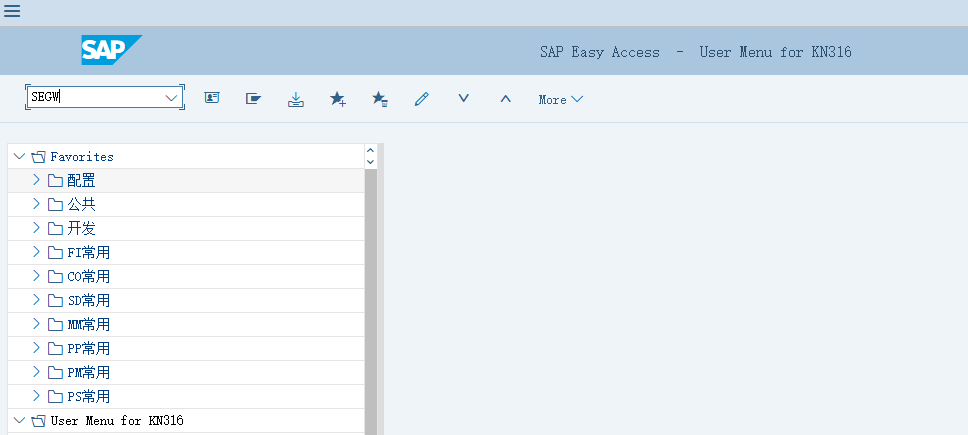Image resolution: width=968 pixels, height=435 pixels.
Task: Expand the 开发 folder
Action: pos(36,228)
